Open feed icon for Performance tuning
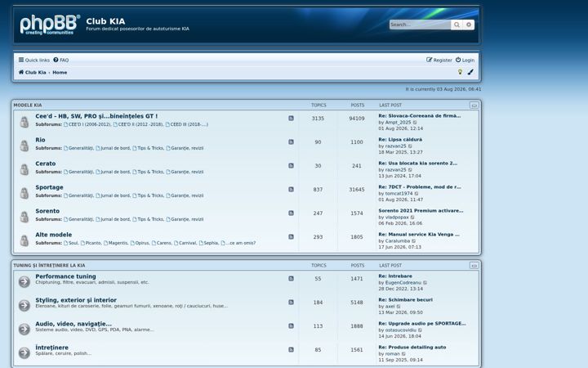The image size is (588, 368). [291, 278]
